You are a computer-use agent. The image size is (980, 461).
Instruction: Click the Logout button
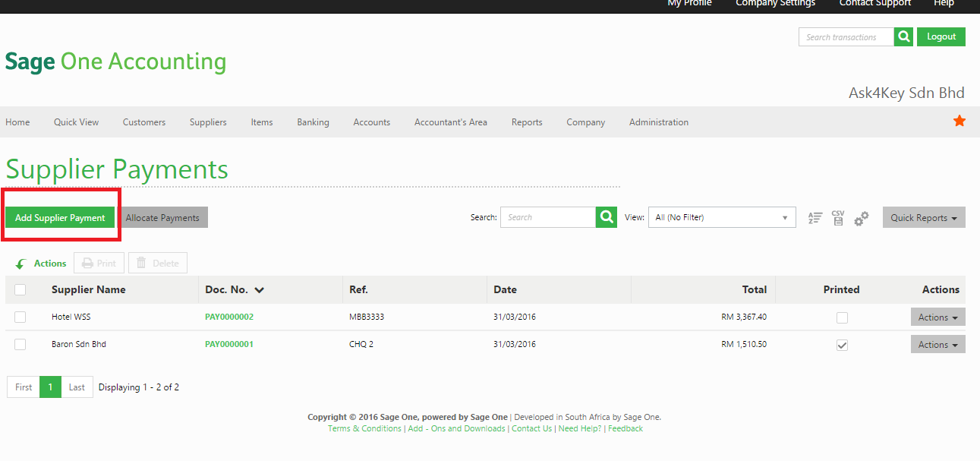click(941, 36)
